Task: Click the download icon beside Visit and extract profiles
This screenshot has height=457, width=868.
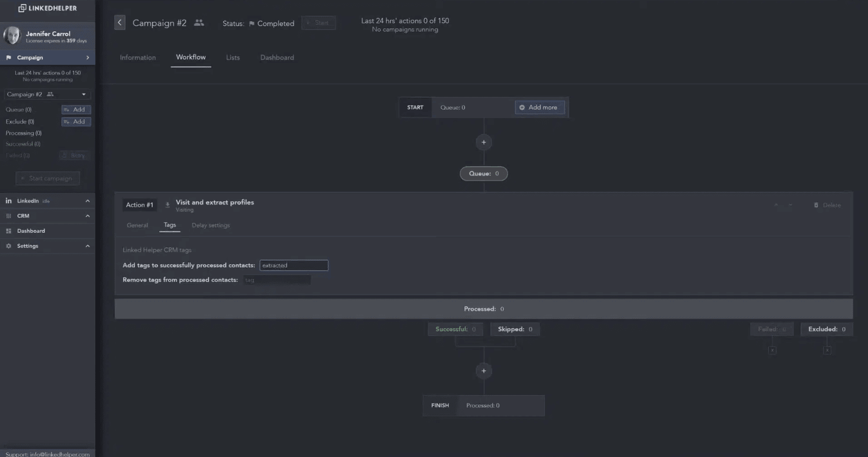Action: 167,205
